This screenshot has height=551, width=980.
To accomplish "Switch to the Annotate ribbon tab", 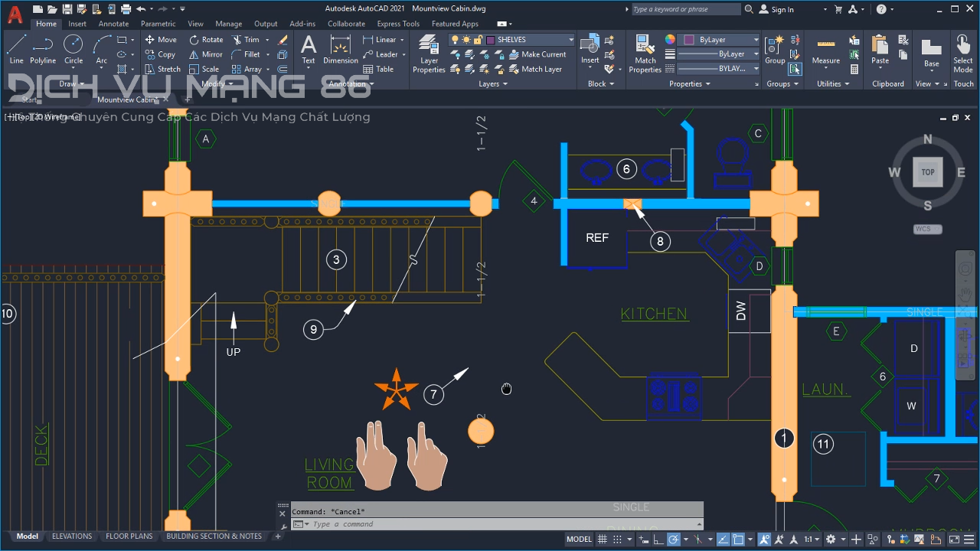I will (x=113, y=24).
